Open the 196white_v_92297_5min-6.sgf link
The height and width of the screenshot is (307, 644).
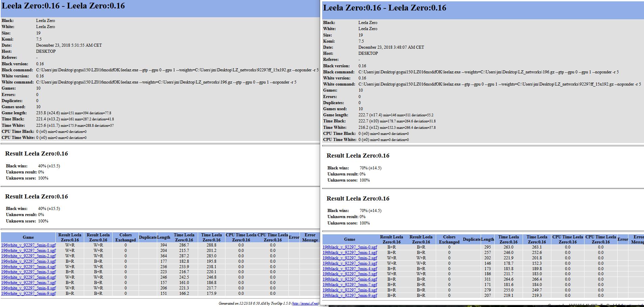(x=28, y=277)
